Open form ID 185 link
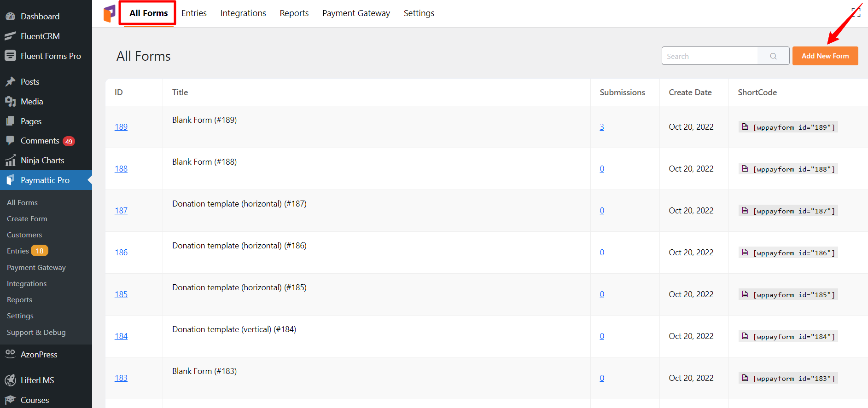 [x=121, y=294]
